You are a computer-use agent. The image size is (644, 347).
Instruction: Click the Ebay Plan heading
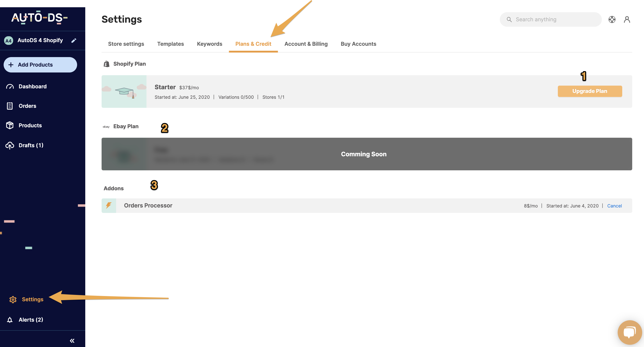point(126,127)
